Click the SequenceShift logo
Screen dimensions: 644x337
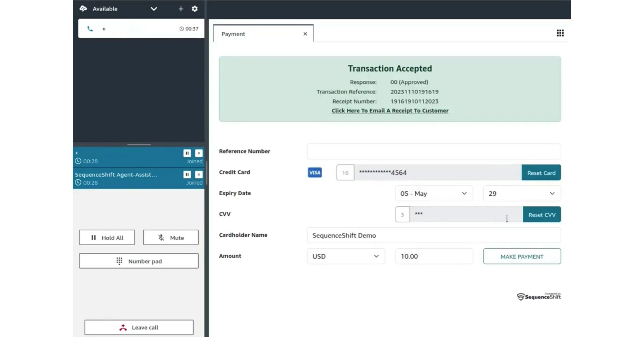[x=538, y=296]
